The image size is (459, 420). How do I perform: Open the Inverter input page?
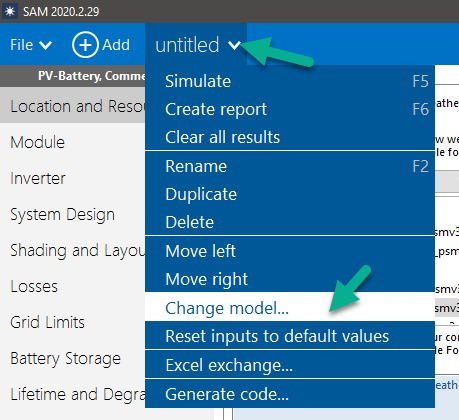[73, 178]
